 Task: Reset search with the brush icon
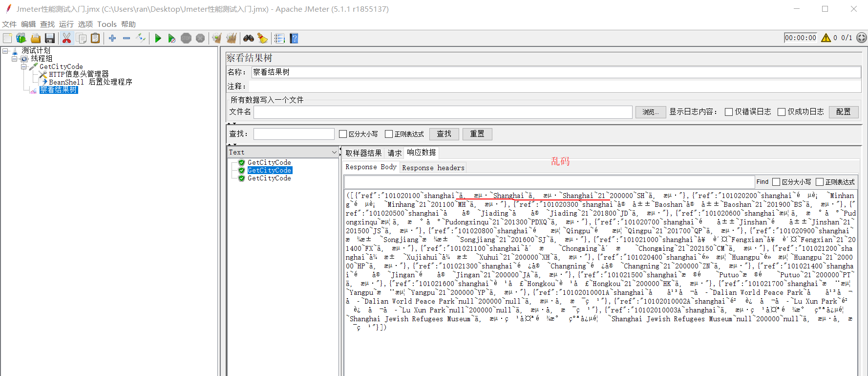263,38
